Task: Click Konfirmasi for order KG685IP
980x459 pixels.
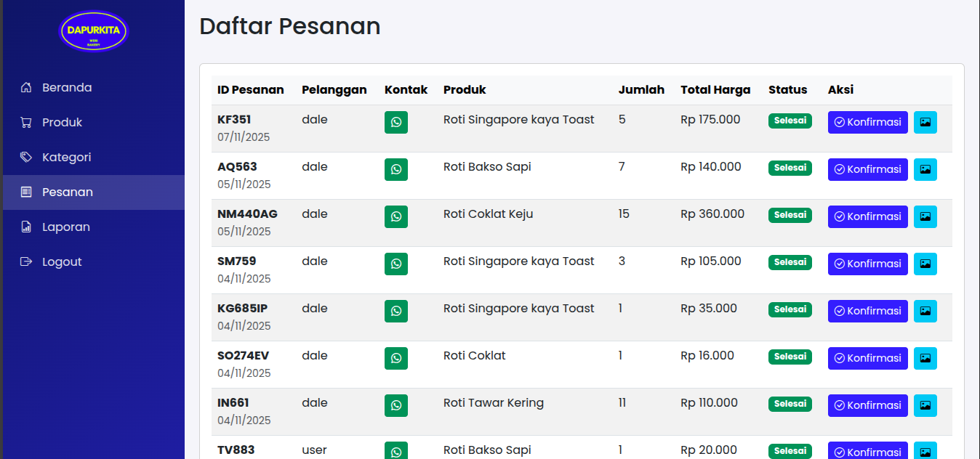Action: point(868,311)
